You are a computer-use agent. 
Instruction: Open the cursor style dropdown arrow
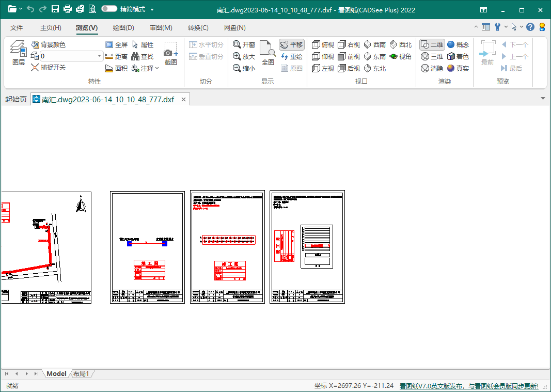pos(522,27)
